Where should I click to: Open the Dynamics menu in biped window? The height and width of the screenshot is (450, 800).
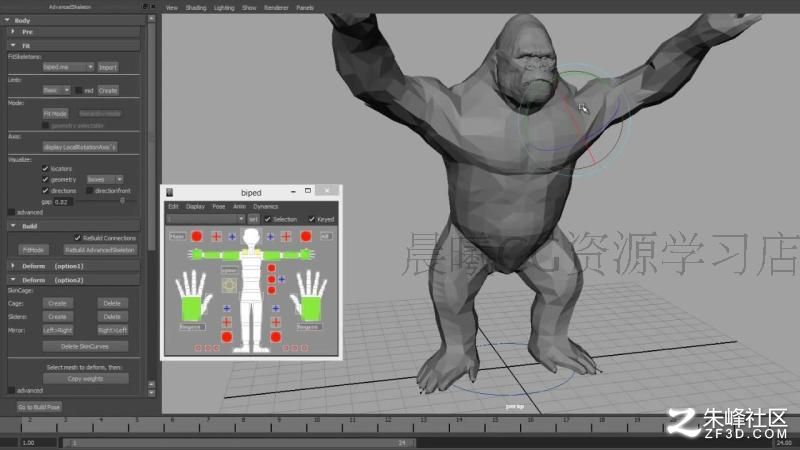pos(265,207)
